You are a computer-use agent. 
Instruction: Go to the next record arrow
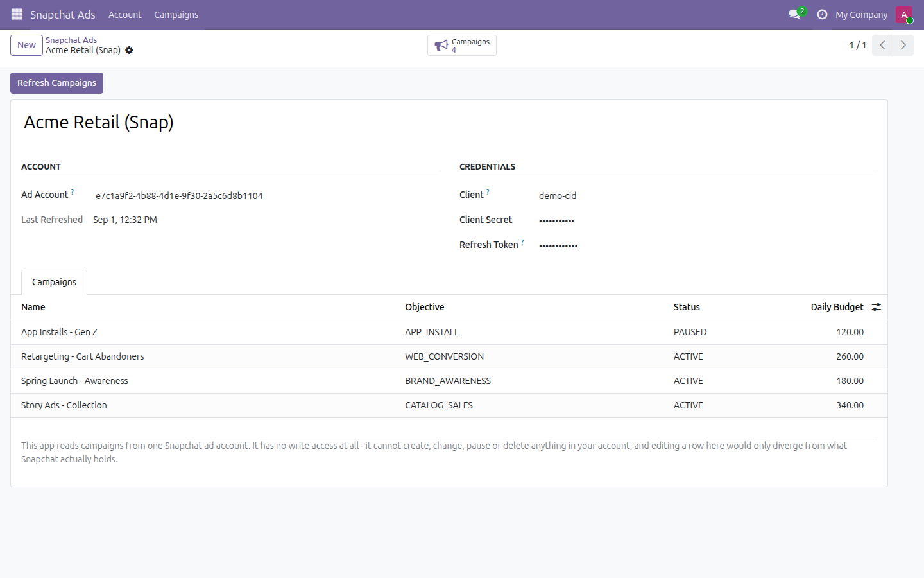(903, 45)
